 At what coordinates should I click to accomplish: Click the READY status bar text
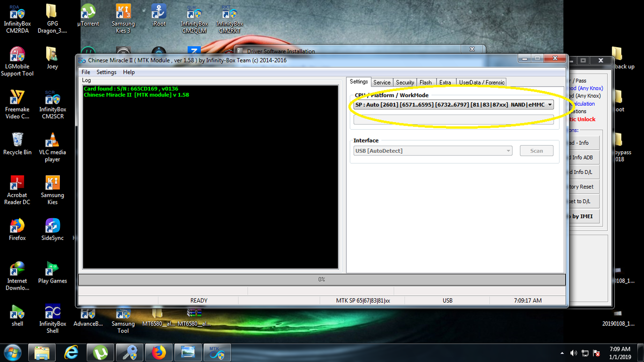(x=199, y=301)
